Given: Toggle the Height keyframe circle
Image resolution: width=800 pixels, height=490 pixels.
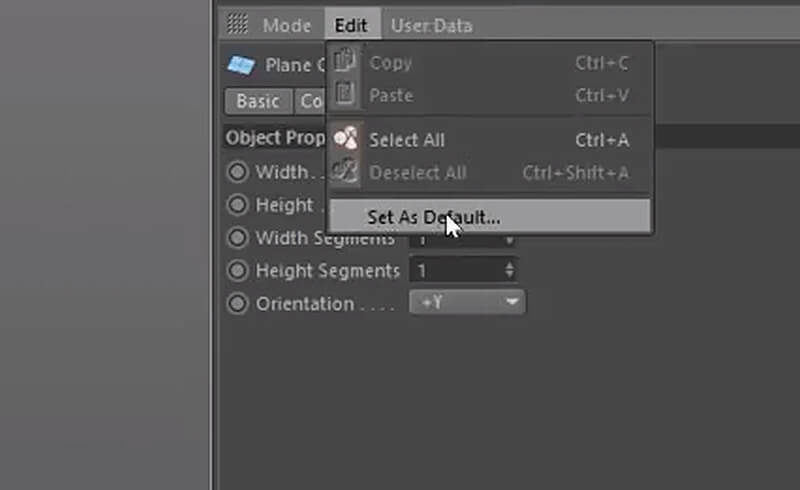Looking at the screenshot, I should [237, 205].
